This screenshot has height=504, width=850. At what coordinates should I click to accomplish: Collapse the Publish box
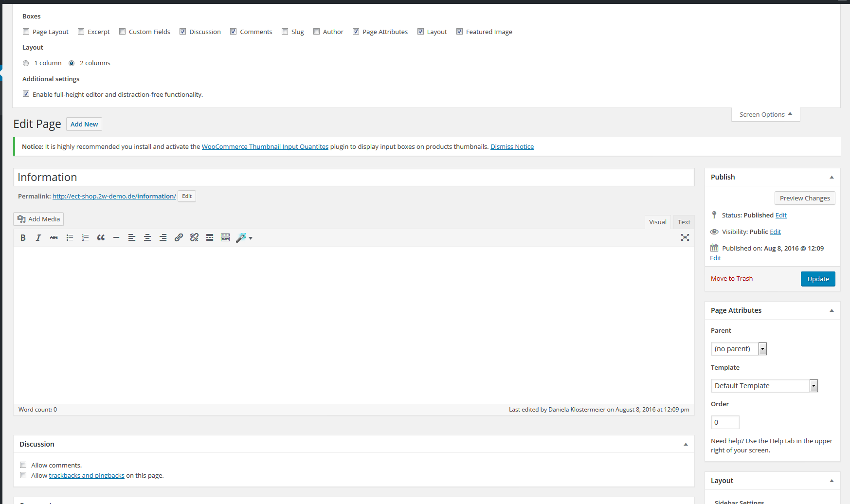point(832,177)
